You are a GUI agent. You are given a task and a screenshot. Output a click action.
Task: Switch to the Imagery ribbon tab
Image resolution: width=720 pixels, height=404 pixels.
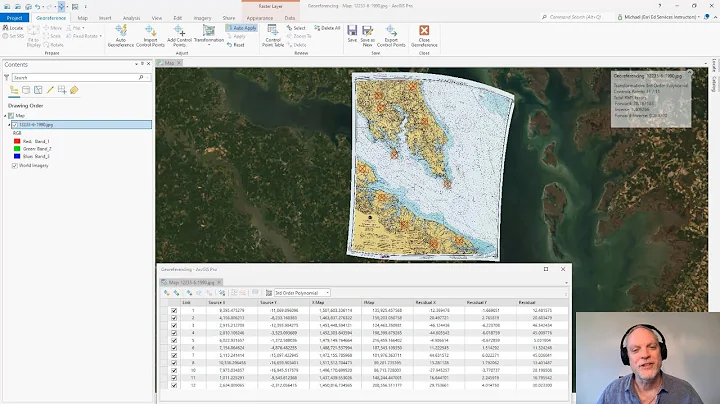tap(202, 18)
